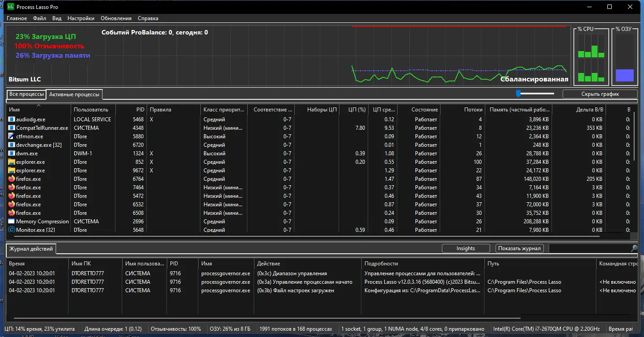Viewport: 644px width, 337px height.
Task: Click the audiodg.exe process icon
Action: pos(12,119)
